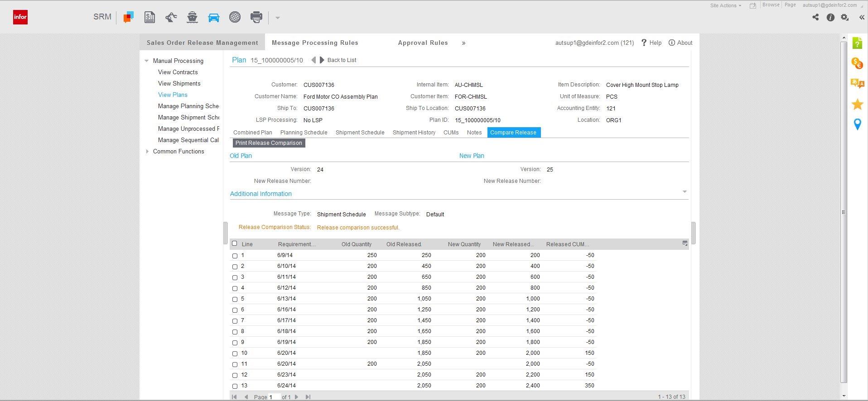Open the translation sidebar icon
This screenshot has height=401, width=868.
coord(857,84)
